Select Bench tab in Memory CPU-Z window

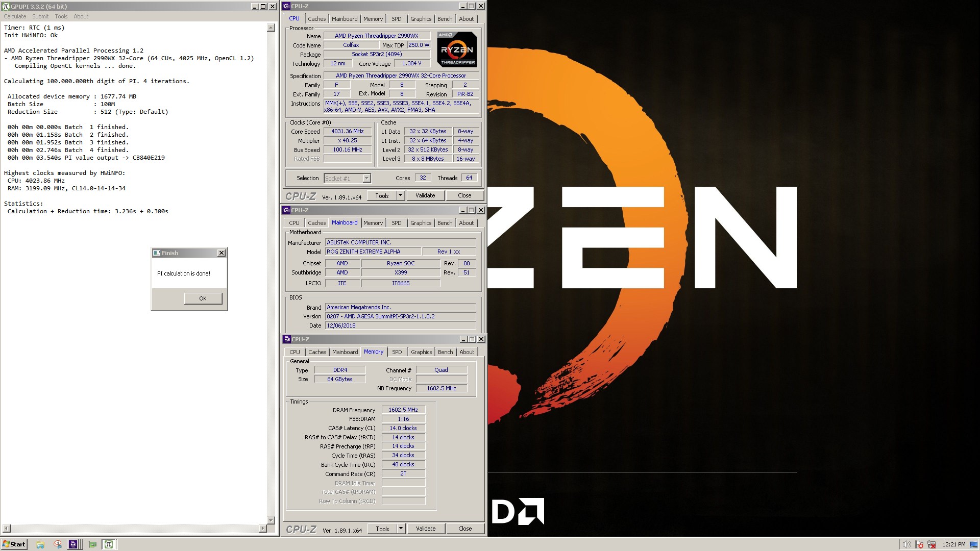(x=446, y=352)
